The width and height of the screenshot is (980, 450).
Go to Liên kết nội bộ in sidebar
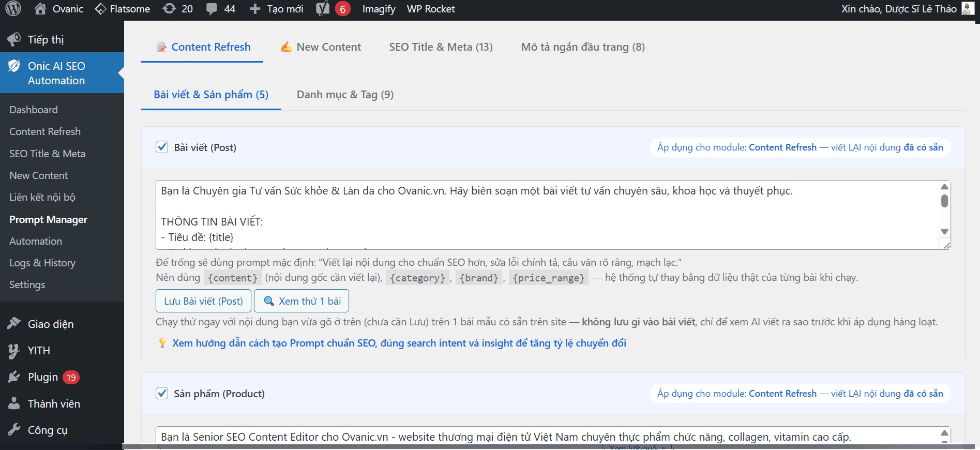(42, 197)
